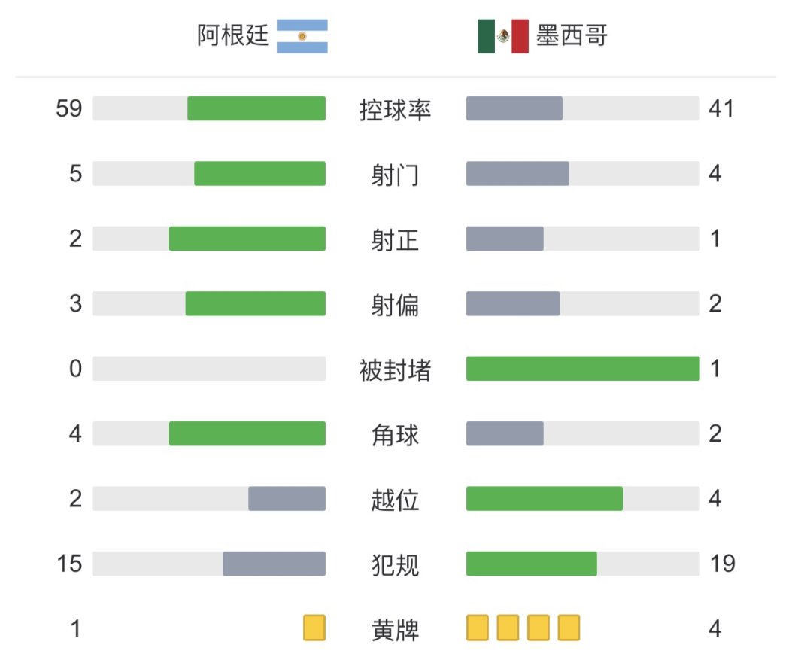Click Argentina's green 角球 bar

pyautogui.click(x=247, y=433)
